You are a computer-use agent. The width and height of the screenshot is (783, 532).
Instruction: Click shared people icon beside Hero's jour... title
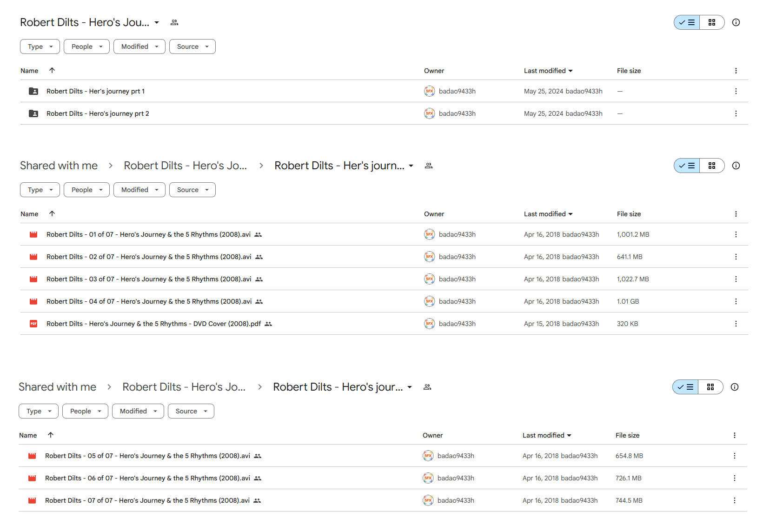(427, 387)
